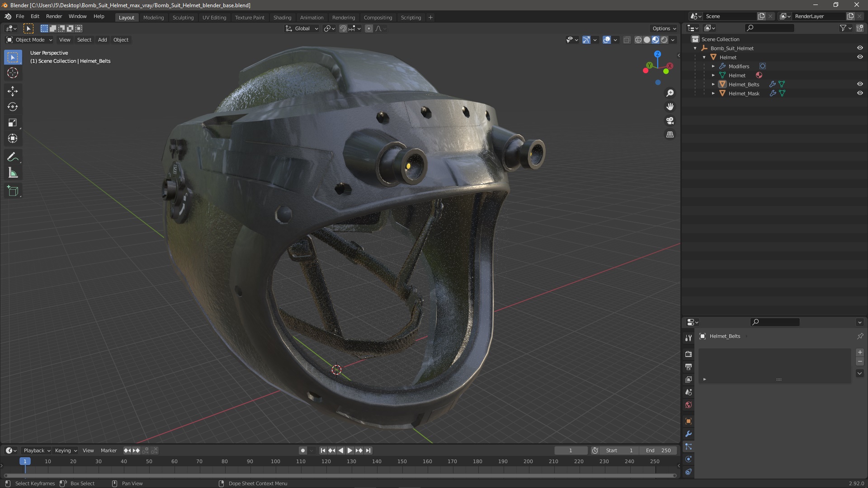This screenshot has height=488, width=868.
Task: Click the Add Cube tool
Action: pyautogui.click(x=13, y=191)
